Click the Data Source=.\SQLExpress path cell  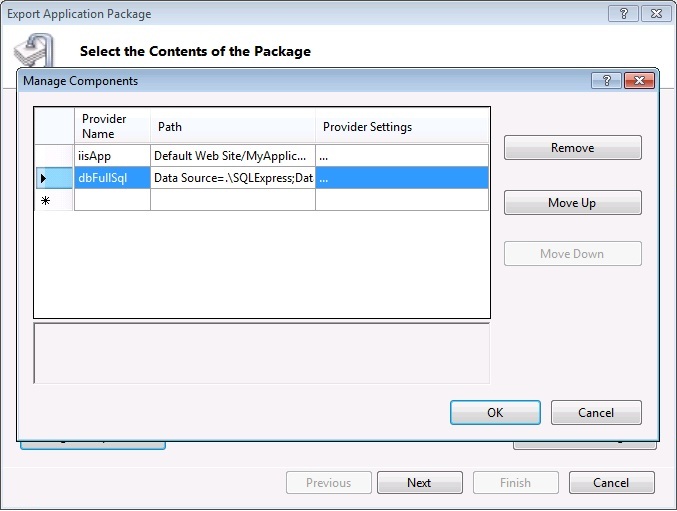pyautogui.click(x=233, y=178)
